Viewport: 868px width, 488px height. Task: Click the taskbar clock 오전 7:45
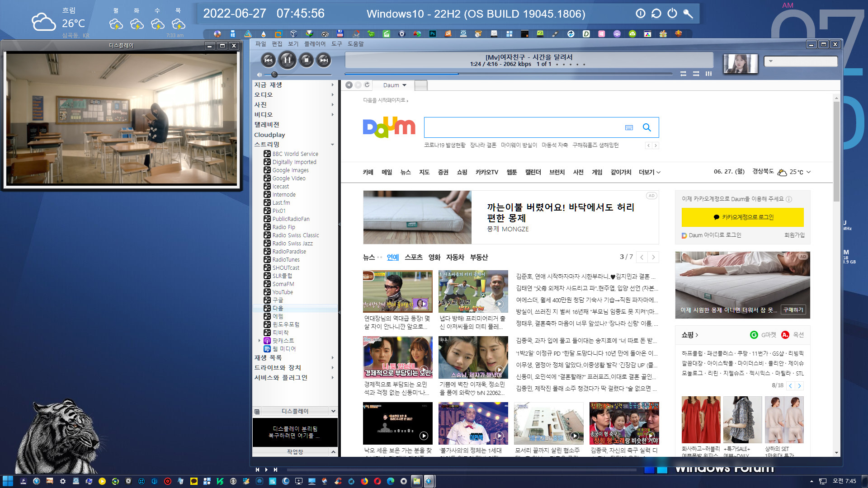844,481
